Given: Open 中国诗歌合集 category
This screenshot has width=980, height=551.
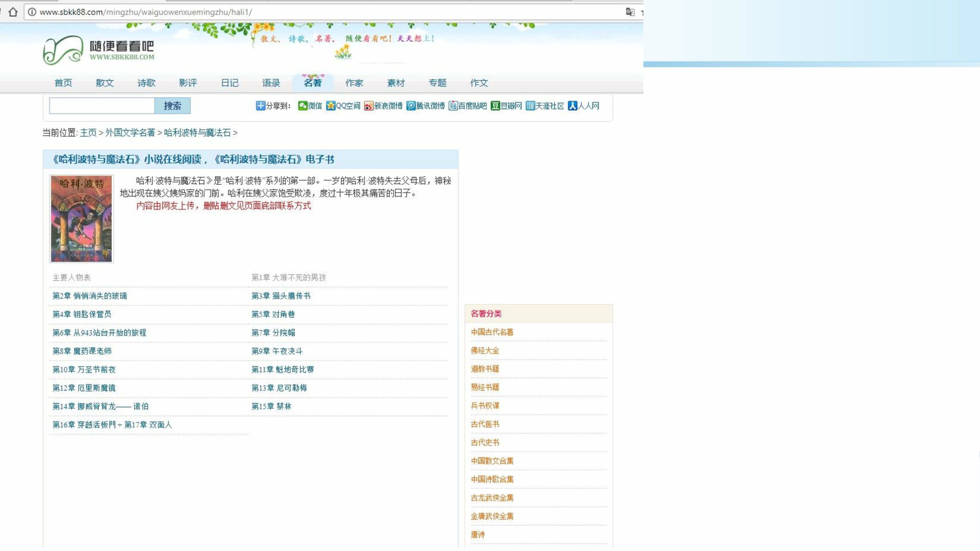Looking at the screenshot, I should click(492, 479).
